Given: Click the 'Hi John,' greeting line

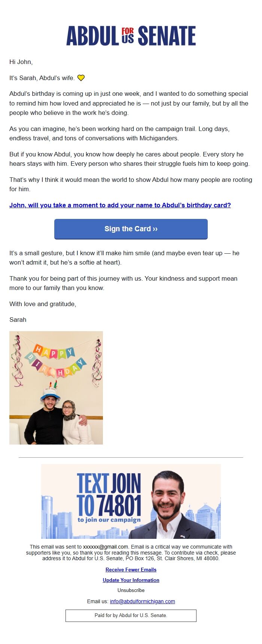Looking at the screenshot, I should (21, 62).
